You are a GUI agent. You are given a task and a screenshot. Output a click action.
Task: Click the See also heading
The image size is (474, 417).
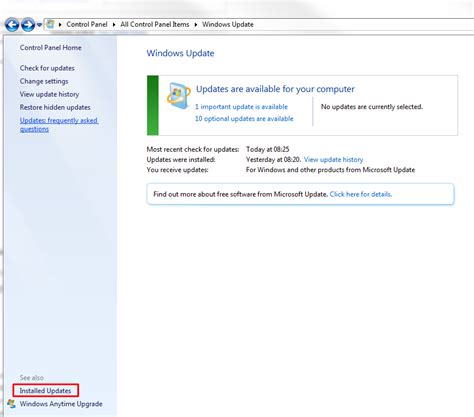point(32,378)
